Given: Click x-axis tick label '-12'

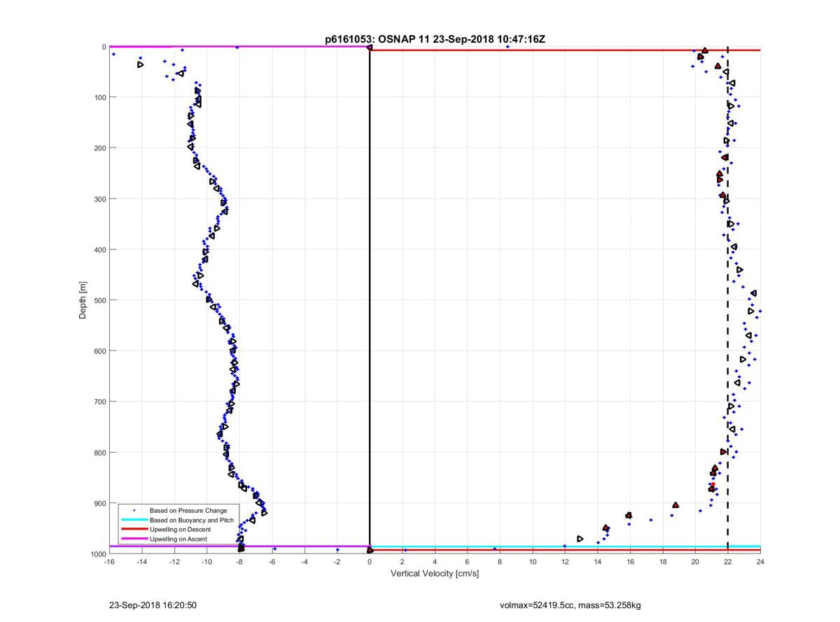Looking at the screenshot, I should (174, 561).
